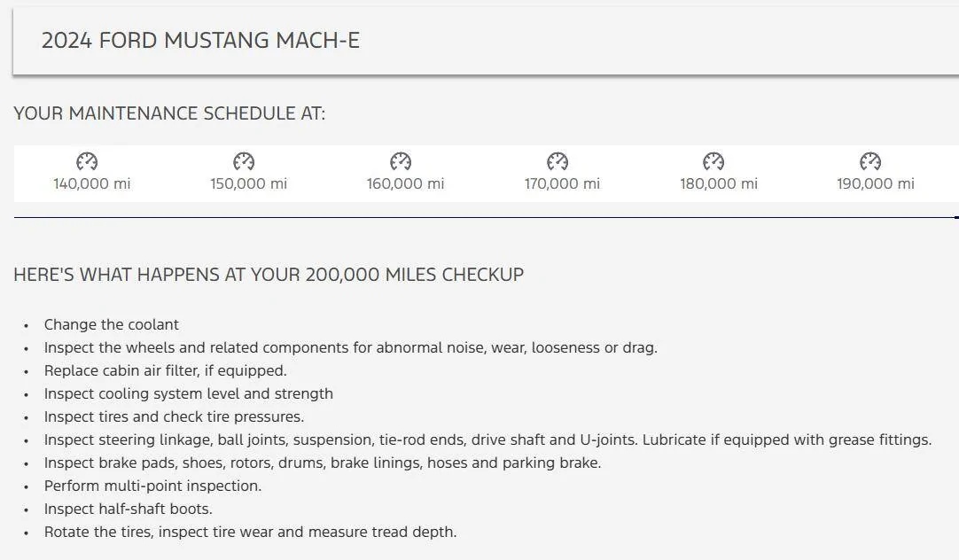Click the Perform multi-point inspection item
This screenshot has height=560, width=959.
153,486
